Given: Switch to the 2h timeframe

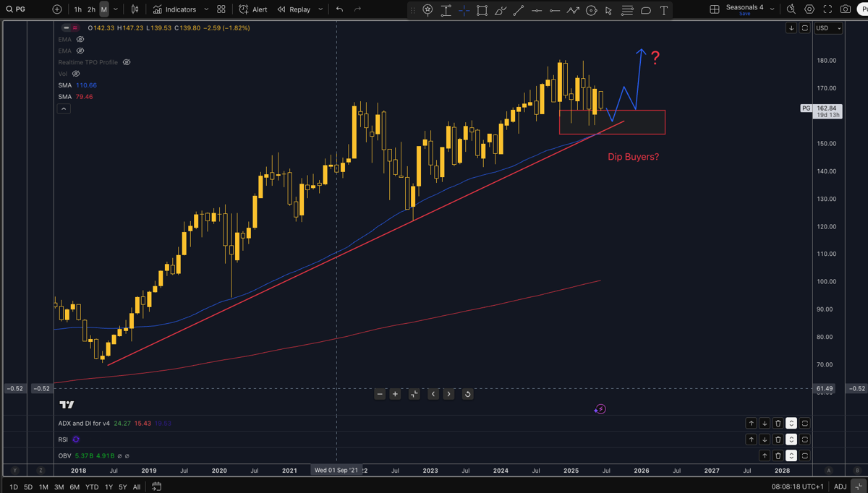Looking at the screenshot, I should 91,9.
